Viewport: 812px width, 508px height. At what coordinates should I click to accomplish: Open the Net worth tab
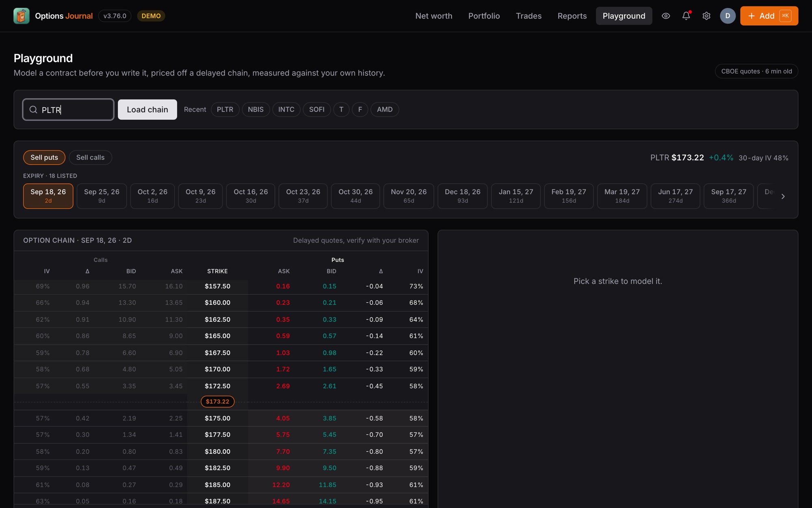tap(434, 16)
